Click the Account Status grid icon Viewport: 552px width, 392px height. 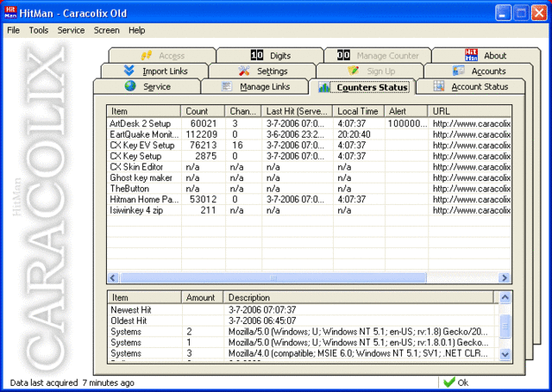(x=439, y=86)
